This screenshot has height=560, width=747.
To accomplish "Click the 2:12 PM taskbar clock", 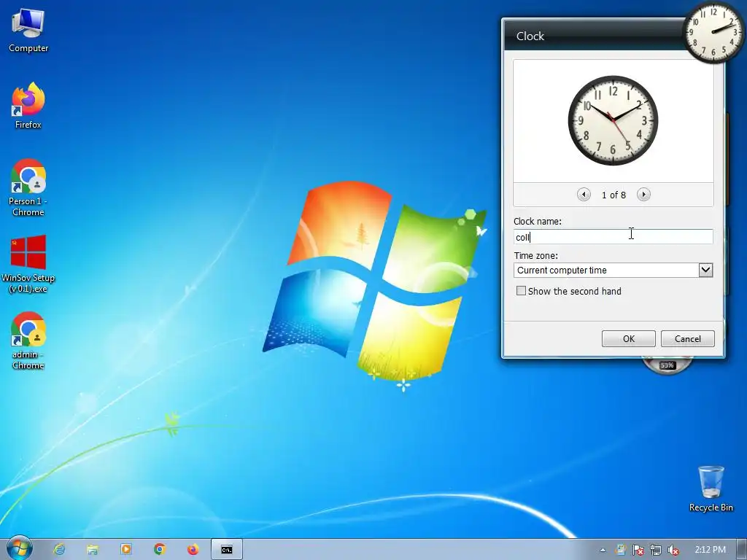I will (x=710, y=550).
